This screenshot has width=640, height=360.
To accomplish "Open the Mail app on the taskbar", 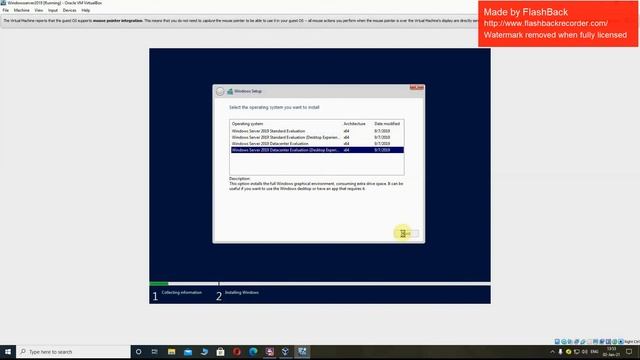I will point(188,352).
